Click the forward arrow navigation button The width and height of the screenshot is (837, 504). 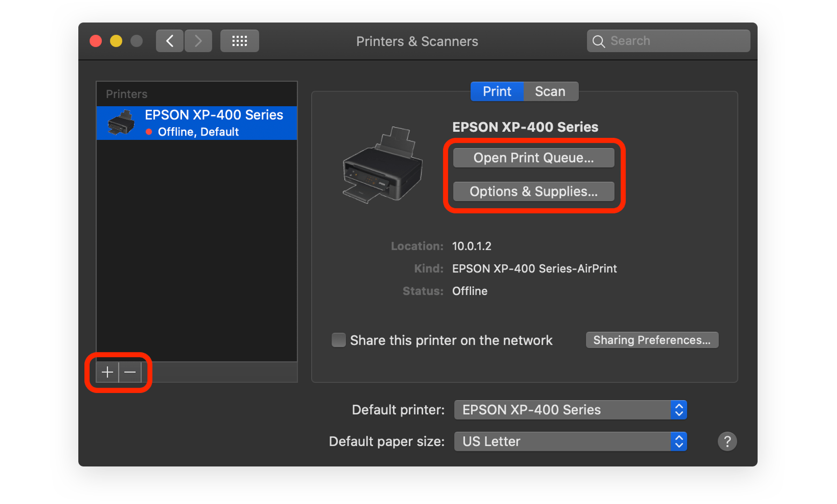[x=198, y=41]
